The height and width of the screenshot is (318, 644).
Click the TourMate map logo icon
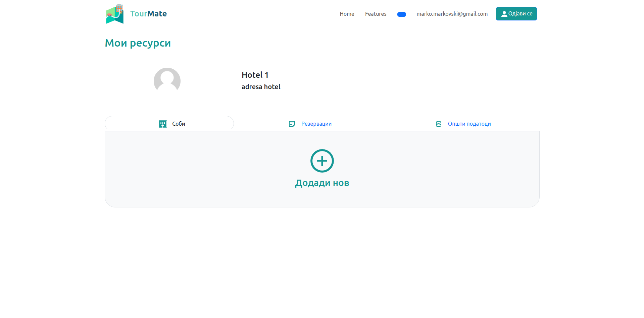115,14
